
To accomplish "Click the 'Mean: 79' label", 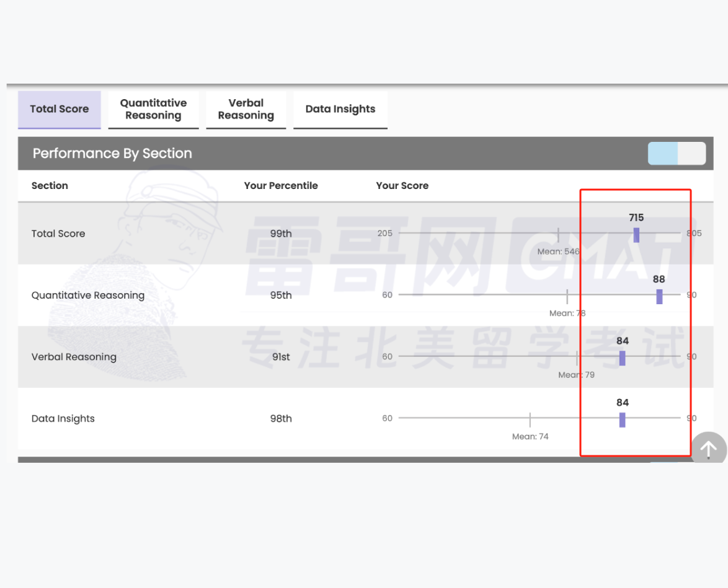I will pos(576,375).
